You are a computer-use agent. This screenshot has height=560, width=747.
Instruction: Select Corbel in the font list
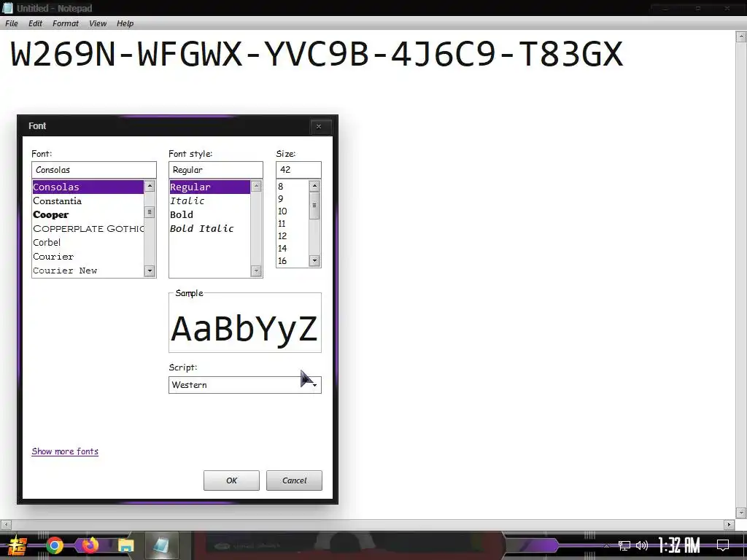88,242
